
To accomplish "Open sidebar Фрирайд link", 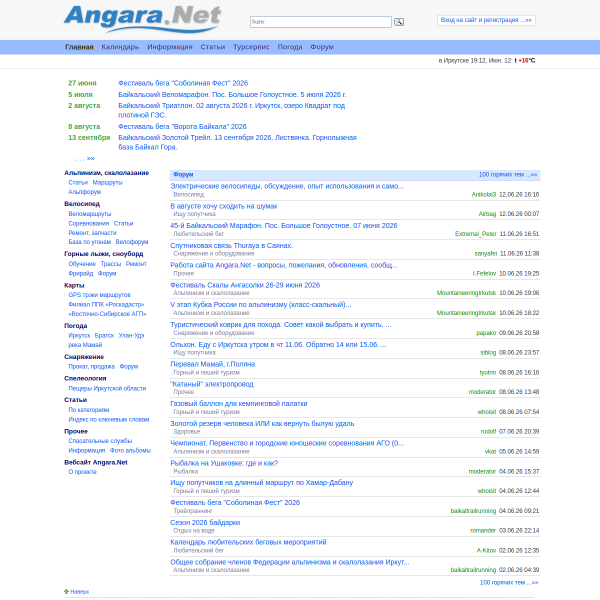I will [x=81, y=273].
